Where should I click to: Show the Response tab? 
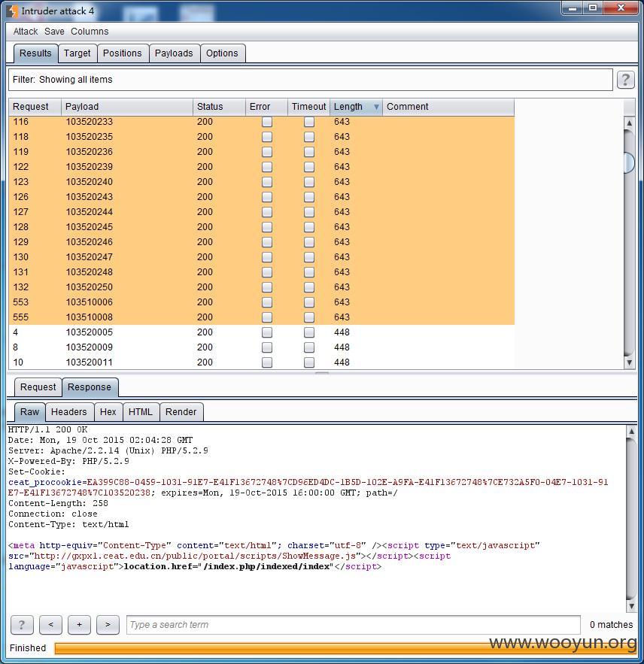pos(90,387)
